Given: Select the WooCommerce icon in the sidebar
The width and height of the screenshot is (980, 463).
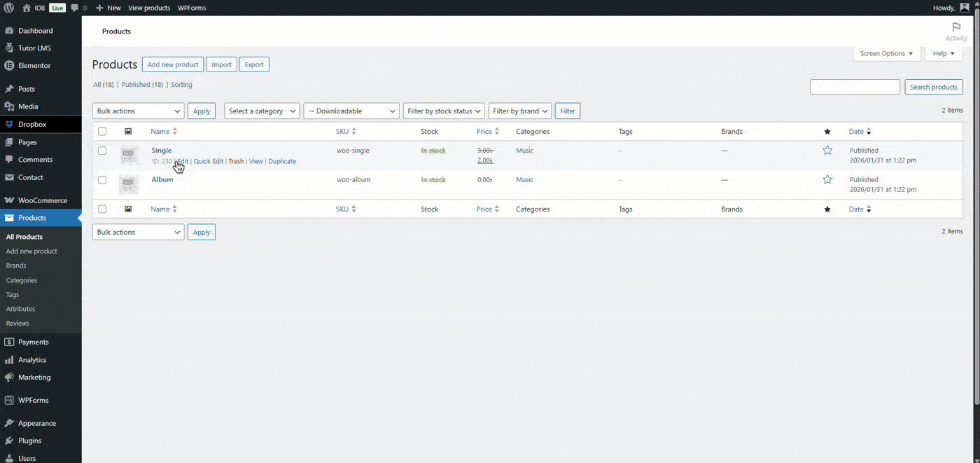Looking at the screenshot, I should pyautogui.click(x=11, y=200).
